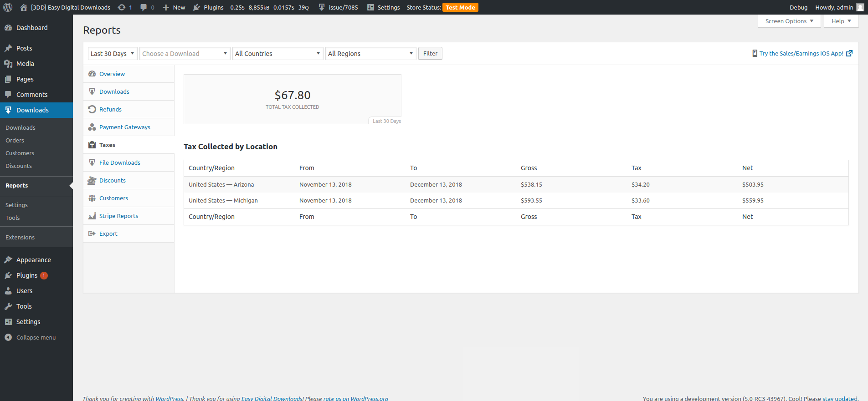
Task: Click the updates refresh icon
Action: (122, 7)
